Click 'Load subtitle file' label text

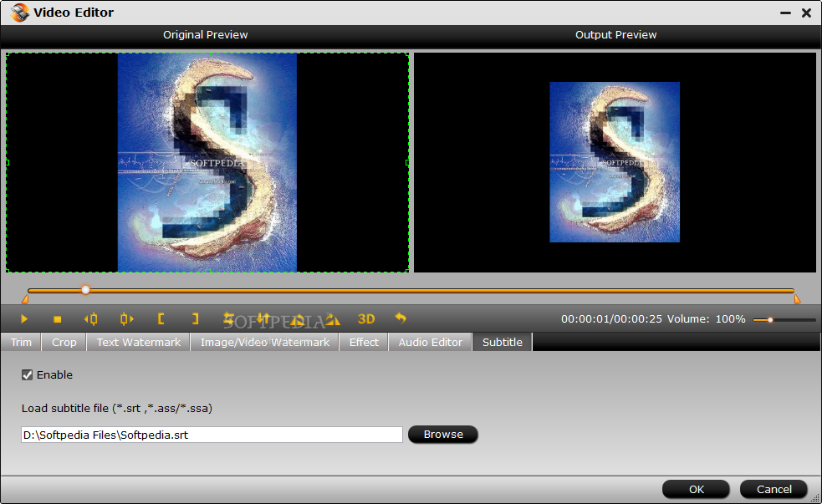[x=117, y=408]
